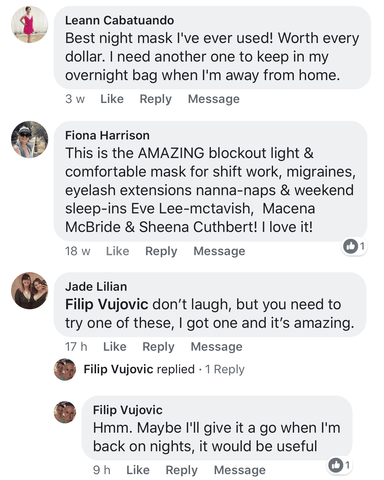The height and width of the screenshot is (480, 384).
Task: Message Filip Vujovic from his reply
Action: pos(240,470)
